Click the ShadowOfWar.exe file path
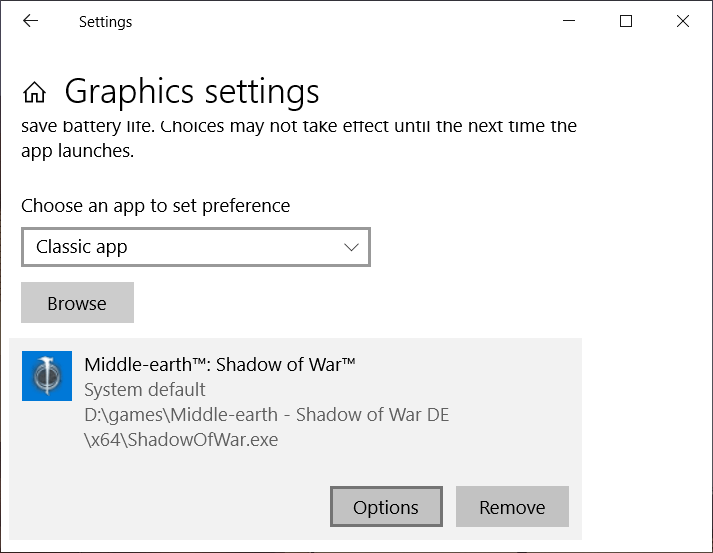Screen dimensions: 713x553 266,427
